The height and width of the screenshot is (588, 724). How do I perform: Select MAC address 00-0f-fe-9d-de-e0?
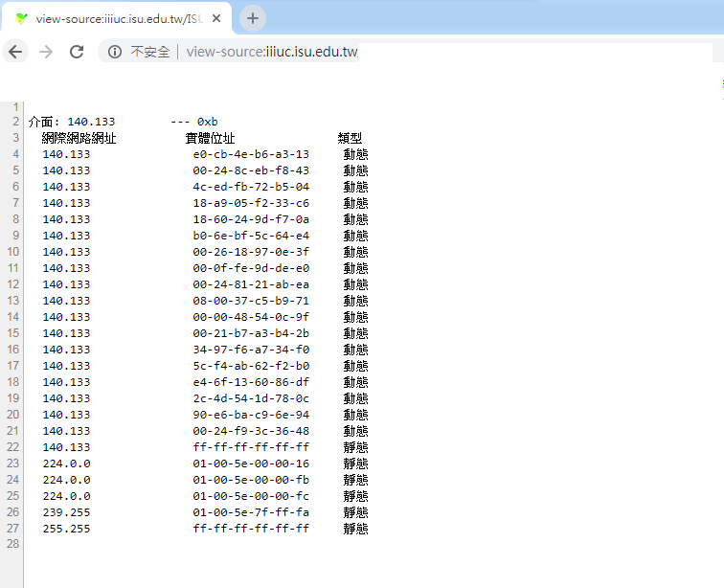(x=251, y=268)
